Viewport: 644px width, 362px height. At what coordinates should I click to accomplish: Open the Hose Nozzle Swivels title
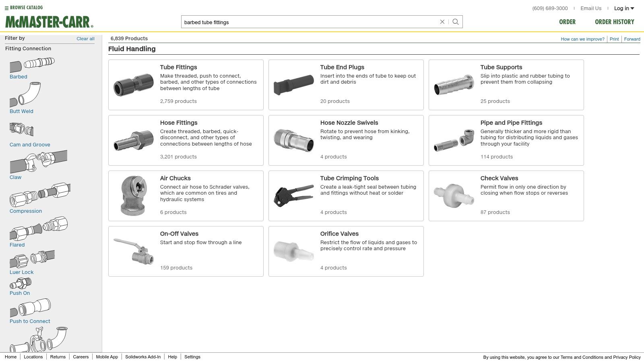pos(349,123)
